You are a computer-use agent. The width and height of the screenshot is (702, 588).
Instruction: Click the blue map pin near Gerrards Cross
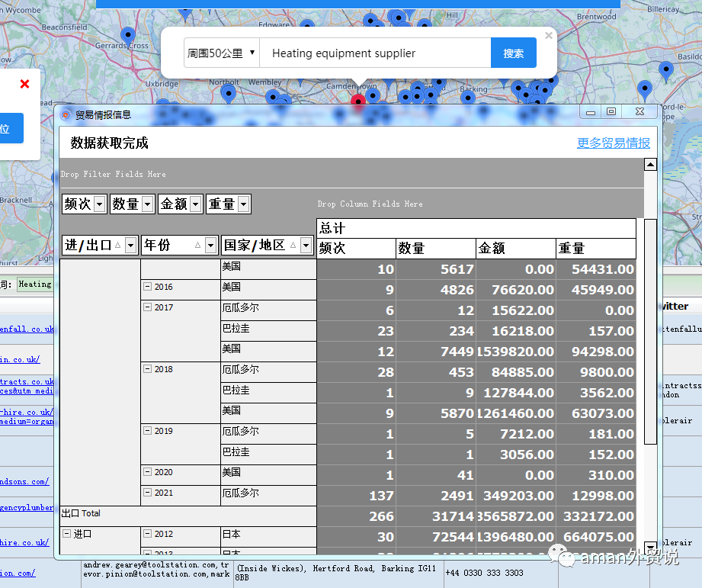pyautogui.click(x=128, y=36)
